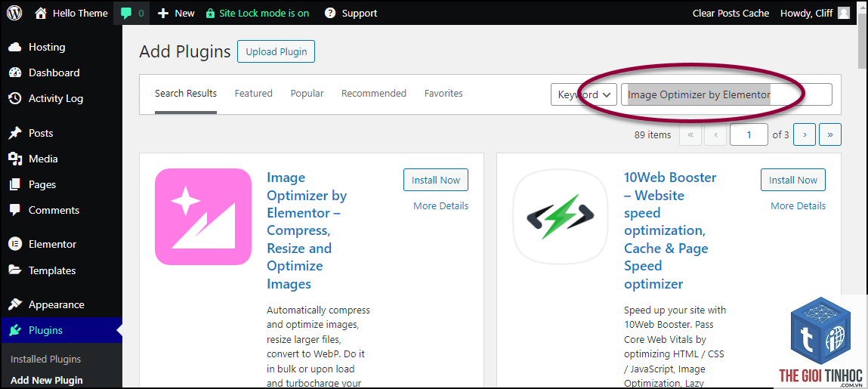Click the Appearance paintbrush icon
The width and height of the screenshot is (868, 389).
pos(15,304)
